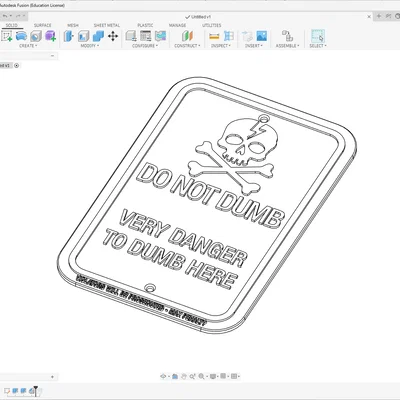The image size is (400, 400).
Task: Select the Measure tool
Action: 214,36
